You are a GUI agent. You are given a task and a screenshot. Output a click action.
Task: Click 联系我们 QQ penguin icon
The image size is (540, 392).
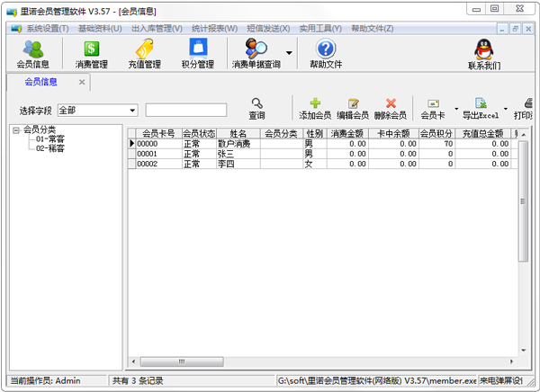484,49
